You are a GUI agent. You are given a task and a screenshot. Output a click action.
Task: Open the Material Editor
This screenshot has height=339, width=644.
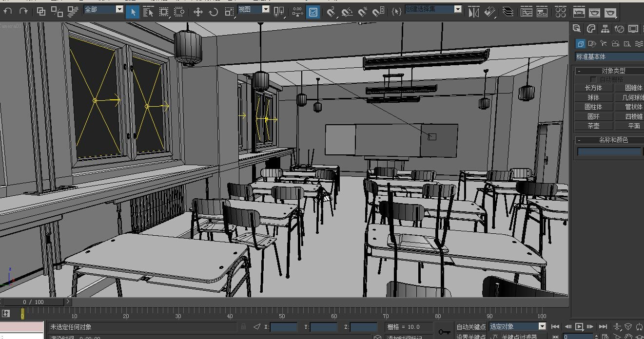coord(561,12)
